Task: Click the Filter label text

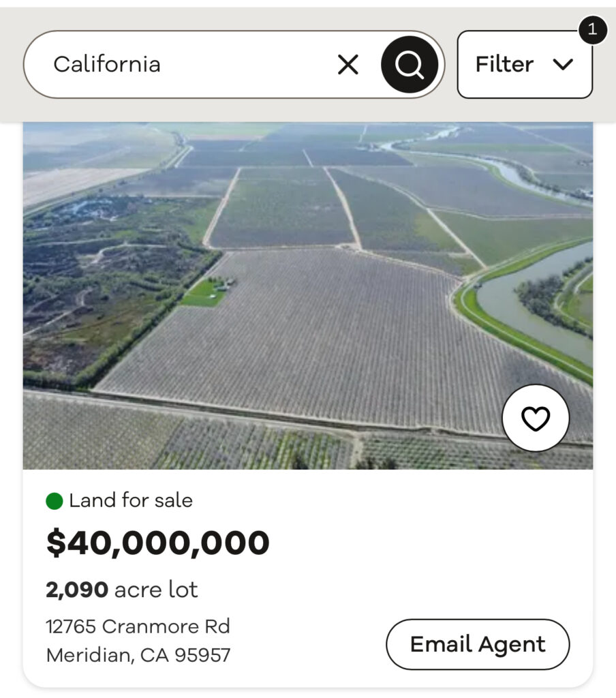Action: [504, 65]
